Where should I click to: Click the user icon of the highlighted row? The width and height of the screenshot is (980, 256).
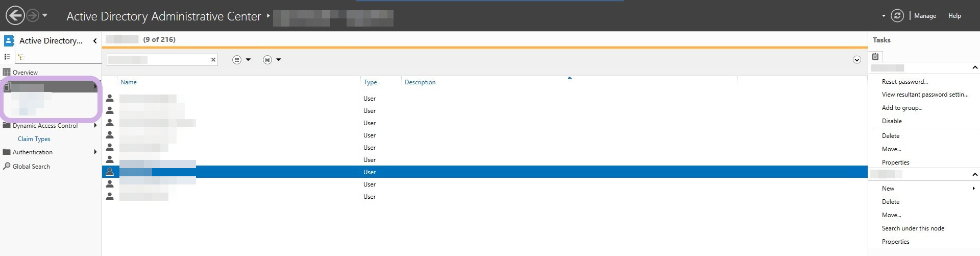pos(110,172)
